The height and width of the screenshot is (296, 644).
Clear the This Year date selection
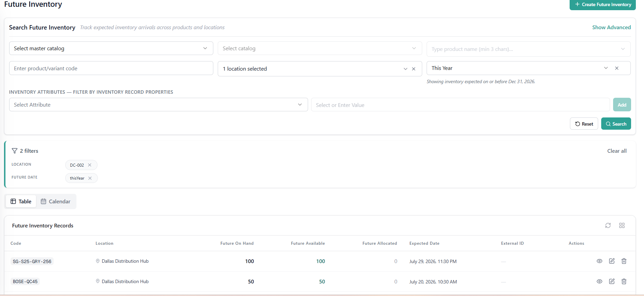click(x=617, y=68)
